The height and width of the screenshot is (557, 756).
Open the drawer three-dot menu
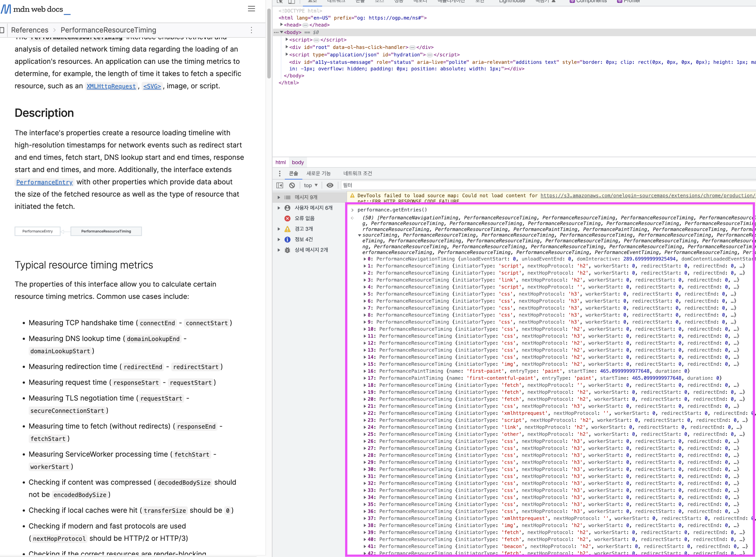tap(280, 173)
